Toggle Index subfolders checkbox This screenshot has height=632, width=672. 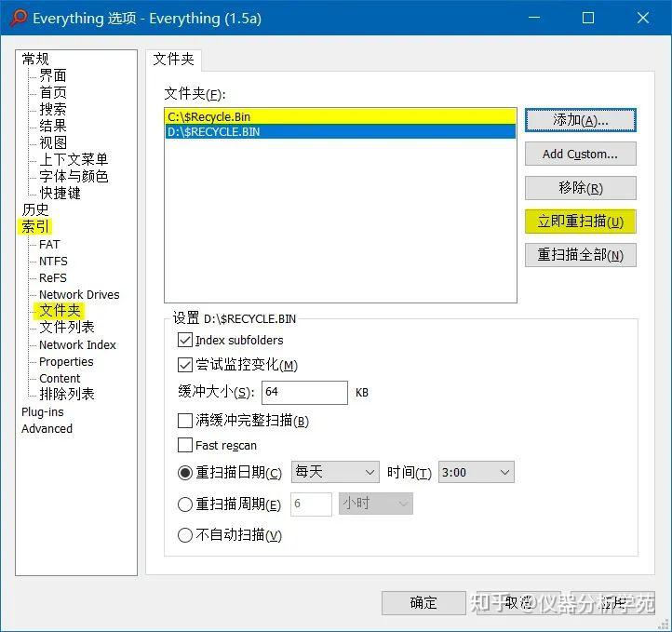point(184,341)
